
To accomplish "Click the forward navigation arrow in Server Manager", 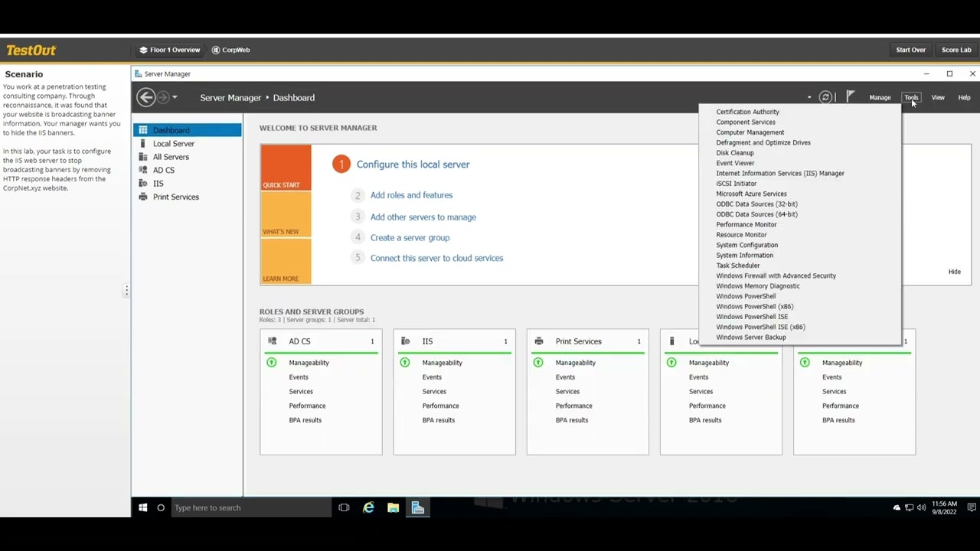I will point(163,97).
